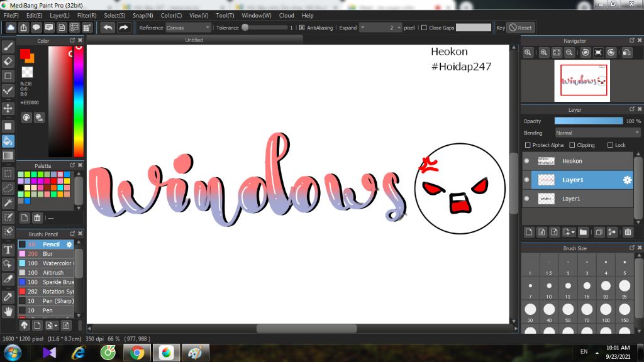
Task: Click the red foreground color swatch
Action: [x=25, y=54]
